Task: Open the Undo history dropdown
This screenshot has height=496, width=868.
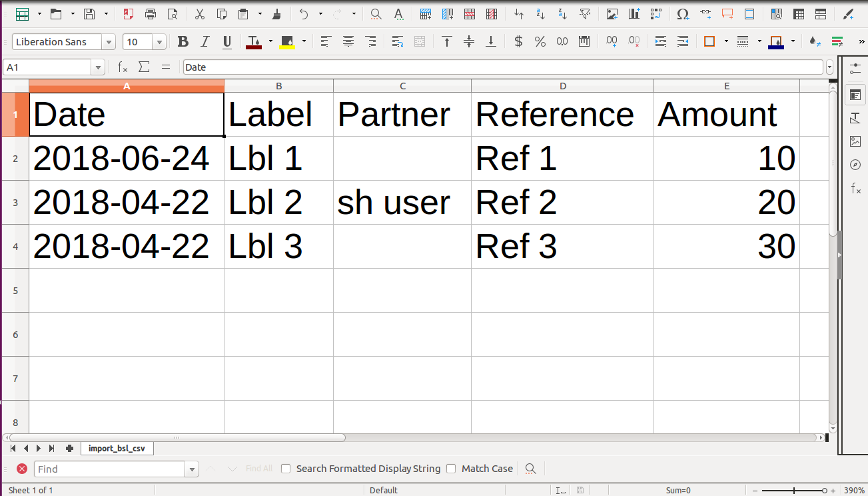Action: [x=320, y=13]
